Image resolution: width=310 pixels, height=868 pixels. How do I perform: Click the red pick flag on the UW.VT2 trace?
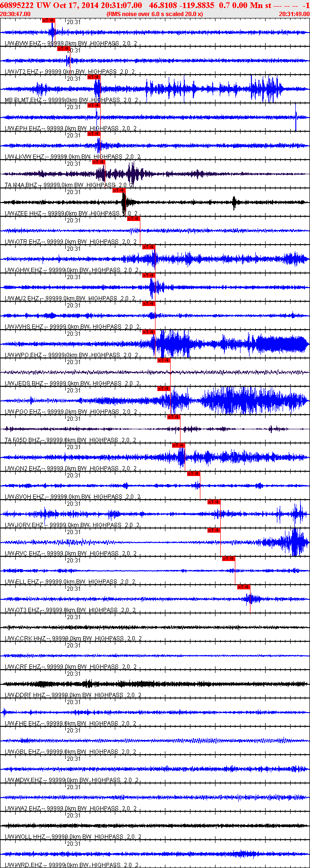64,49
